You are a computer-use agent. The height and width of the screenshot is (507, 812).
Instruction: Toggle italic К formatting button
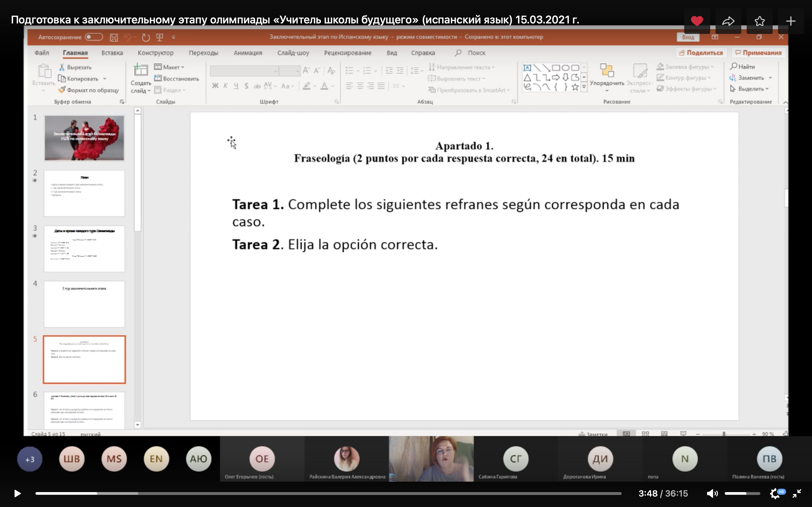226,86
